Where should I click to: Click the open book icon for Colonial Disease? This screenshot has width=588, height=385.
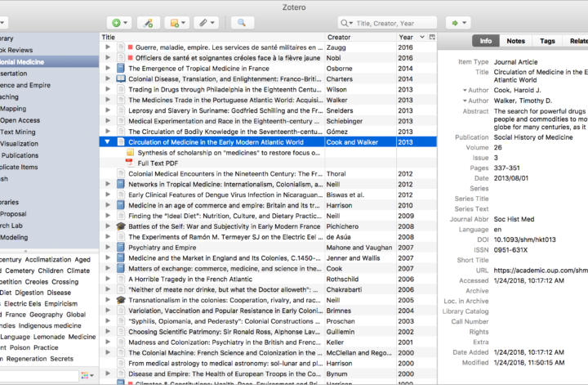click(x=121, y=78)
